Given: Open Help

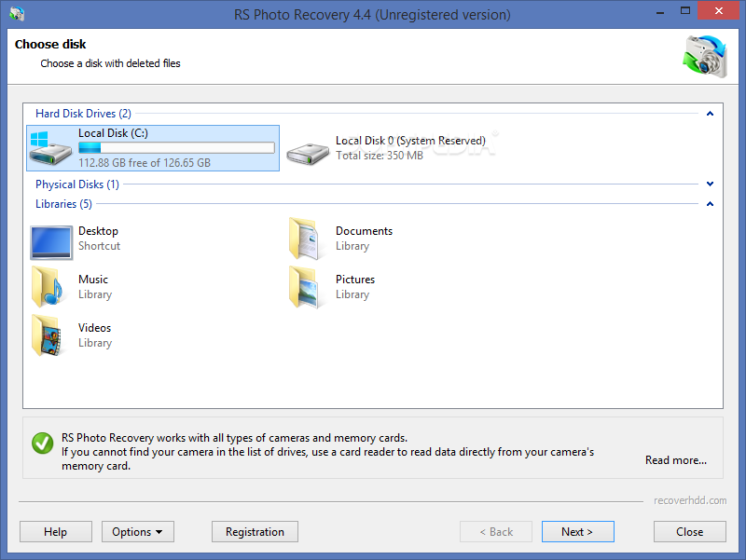Looking at the screenshot, I should point(56,531).
